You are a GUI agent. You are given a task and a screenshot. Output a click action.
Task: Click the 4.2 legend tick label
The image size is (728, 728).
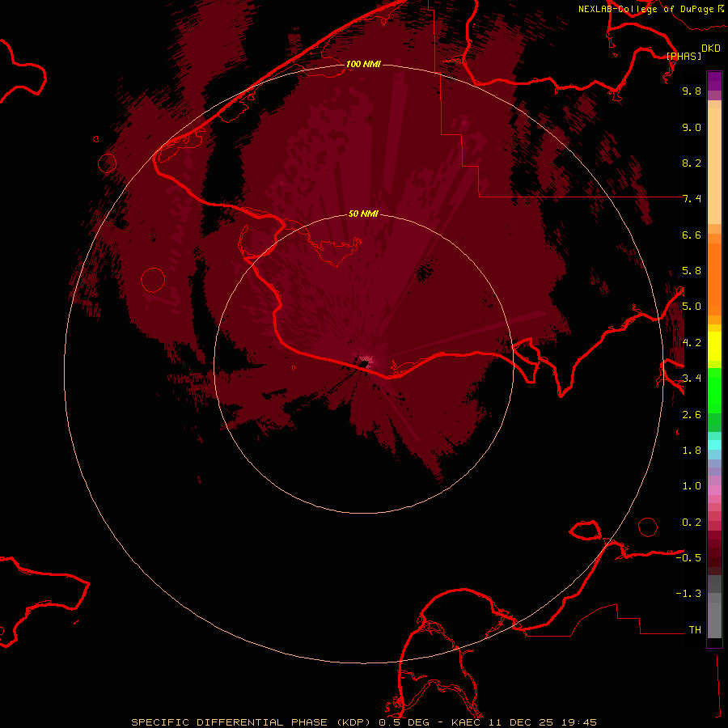tap(692, 343)
